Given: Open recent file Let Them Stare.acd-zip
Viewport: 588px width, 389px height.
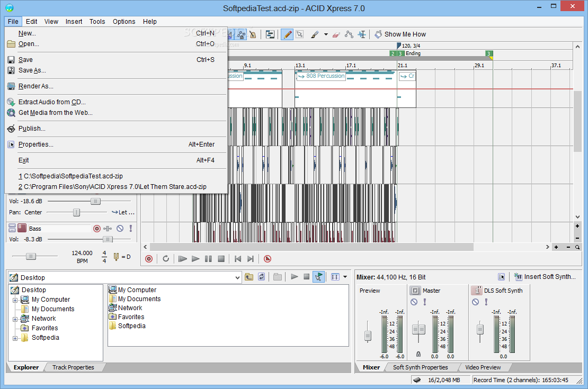Looking at the screenshot, I should [116, 187].
